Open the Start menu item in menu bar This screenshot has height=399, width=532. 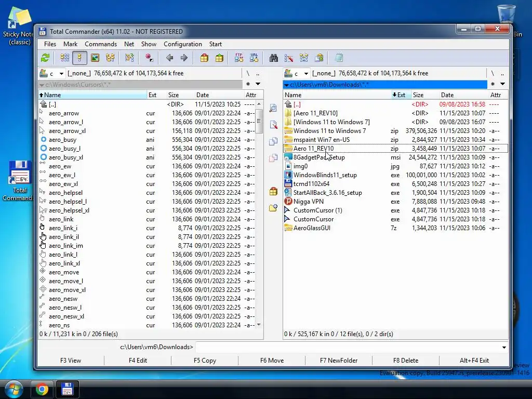(x=216, y=44)
